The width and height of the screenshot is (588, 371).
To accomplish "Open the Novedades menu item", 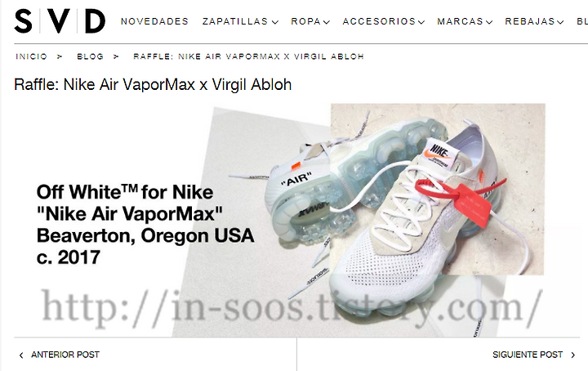I will [154, 21].
